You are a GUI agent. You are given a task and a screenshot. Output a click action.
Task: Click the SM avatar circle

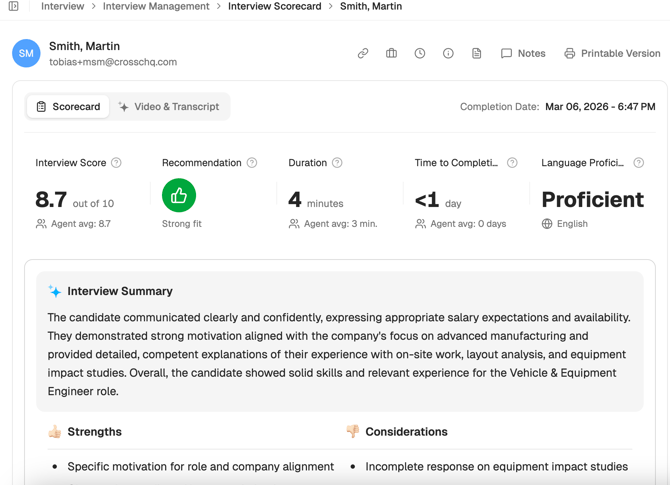[x=27, y=53]
